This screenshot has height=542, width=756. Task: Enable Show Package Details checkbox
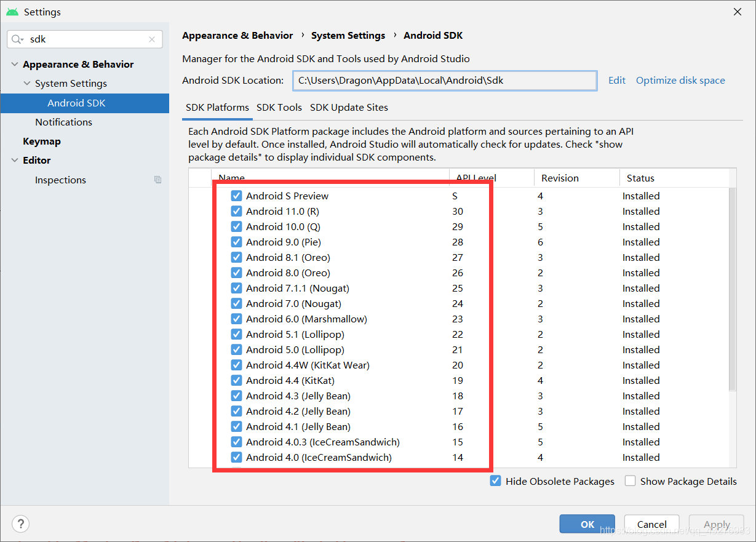pos(630,481)
